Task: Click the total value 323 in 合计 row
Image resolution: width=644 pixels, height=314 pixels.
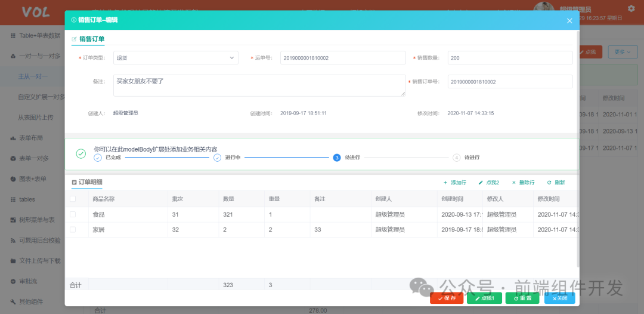Action: (228, 285)
